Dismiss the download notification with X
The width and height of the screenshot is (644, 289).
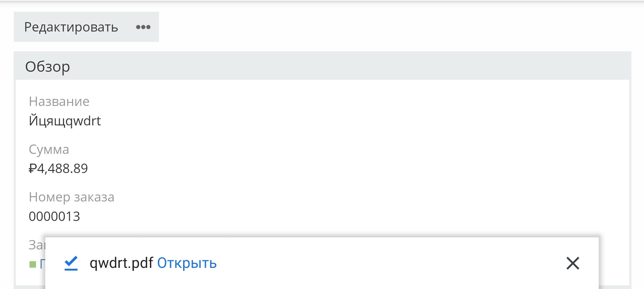pyautogui.click(x=573, y=263)
